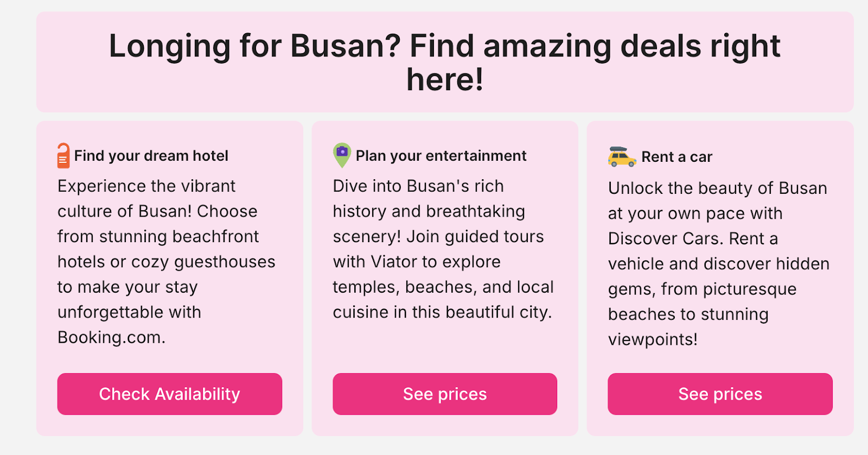Viewport: 868px width, 455px height.
Task: Click the Longing for Busan headline
Action: click(x=444, y=62)
